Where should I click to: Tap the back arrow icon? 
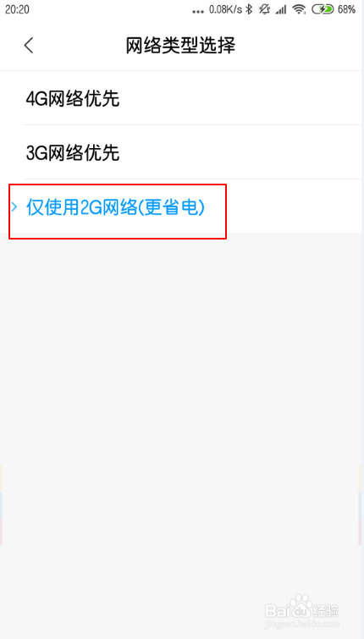(29, 45)
